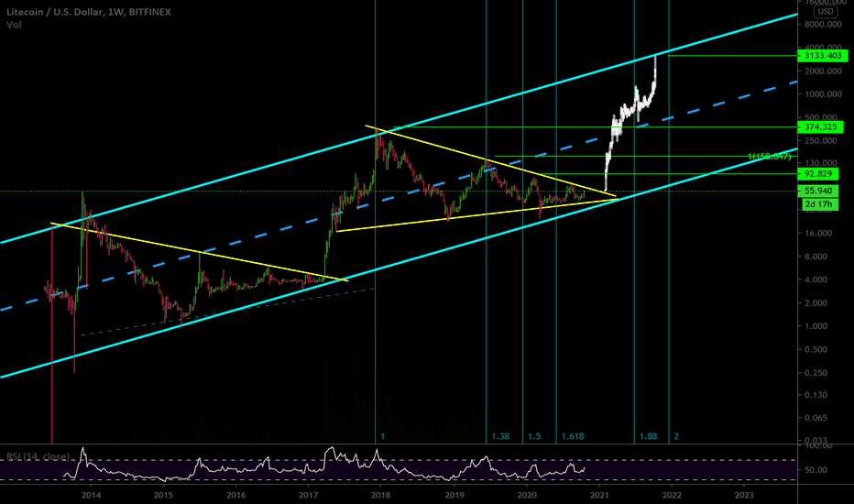The width and height of the screenshot is (854, 504).
Task: Click the 8000.000 price axis value
Action: [x=823, y=24]
